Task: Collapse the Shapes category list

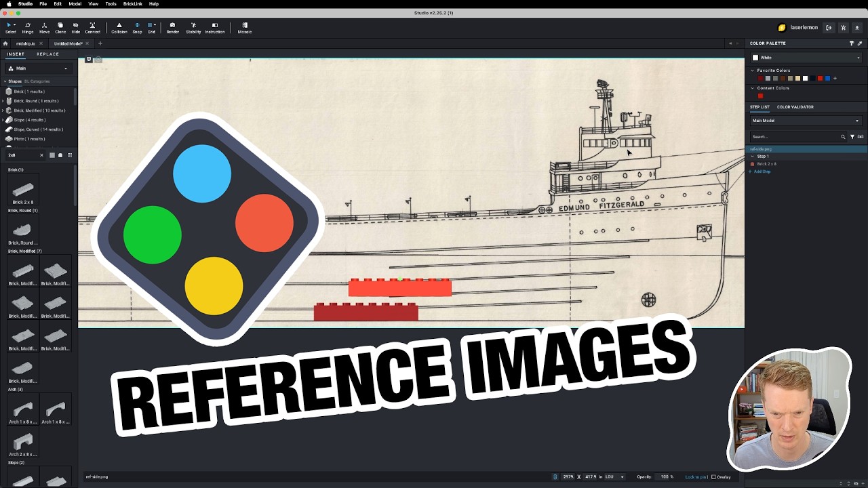Action: coord(5,81)
